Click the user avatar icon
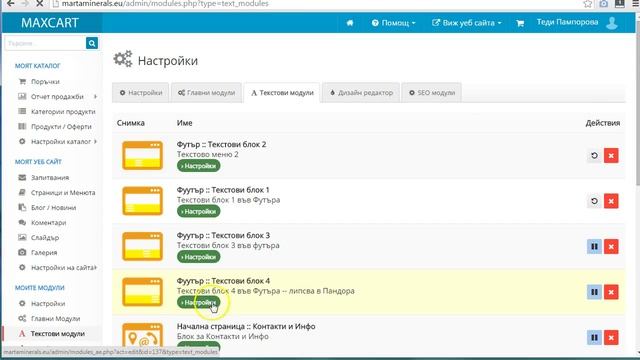 tap(611, 23)
